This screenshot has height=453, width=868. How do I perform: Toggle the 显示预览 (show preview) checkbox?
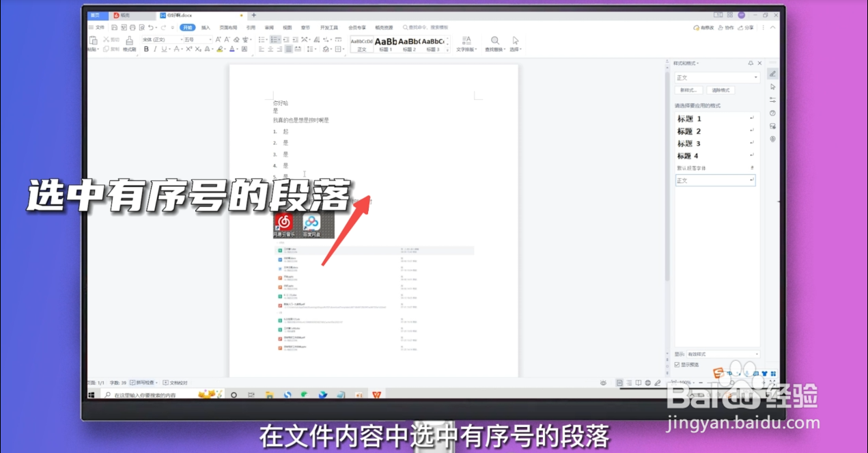tap(677, 365)
